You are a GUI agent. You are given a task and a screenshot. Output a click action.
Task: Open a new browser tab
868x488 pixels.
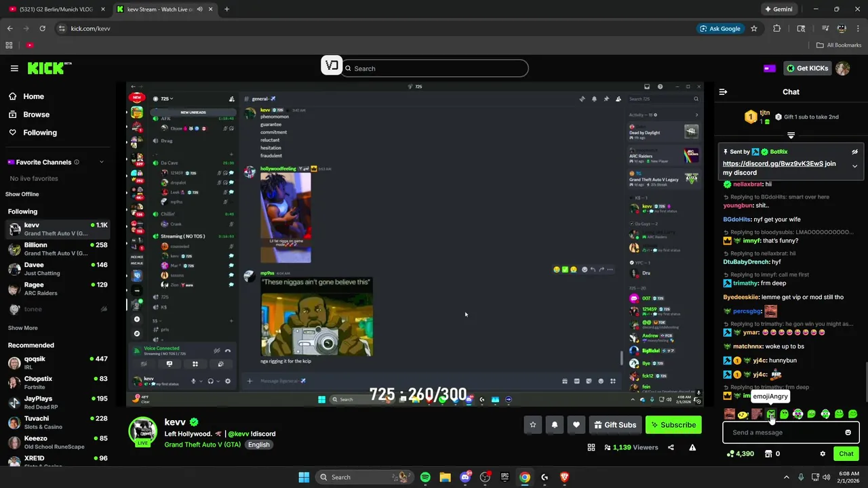coord(226,9)
